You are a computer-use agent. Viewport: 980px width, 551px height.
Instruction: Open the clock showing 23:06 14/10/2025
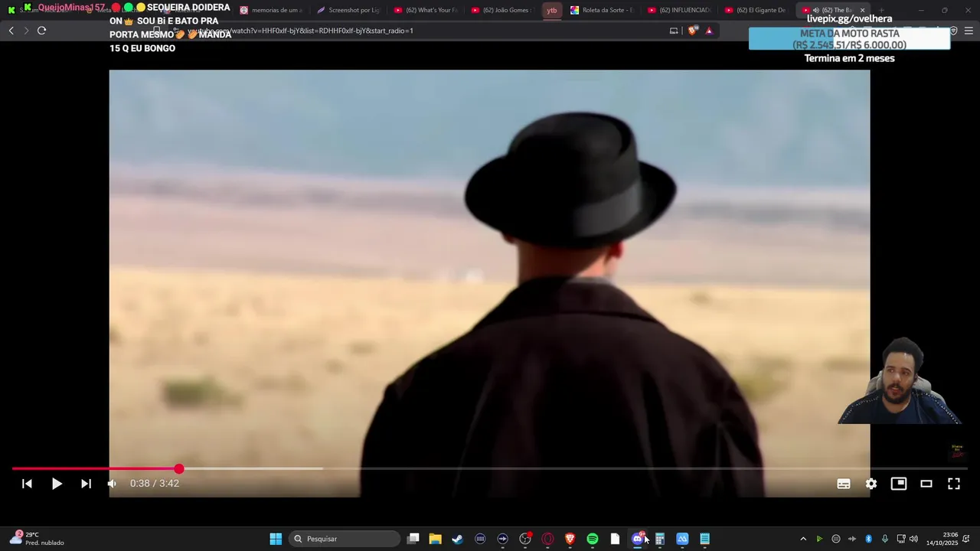pos(942,539)
